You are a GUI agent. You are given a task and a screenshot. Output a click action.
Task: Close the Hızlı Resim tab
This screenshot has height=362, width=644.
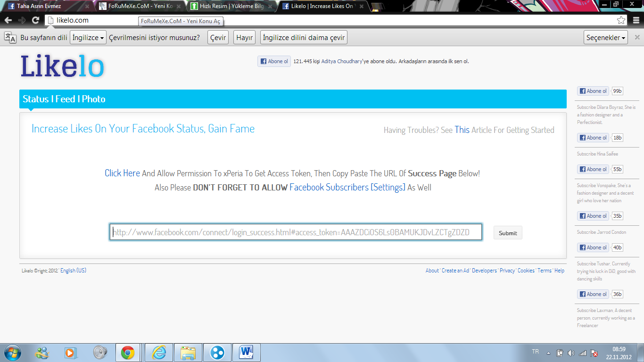270,7
